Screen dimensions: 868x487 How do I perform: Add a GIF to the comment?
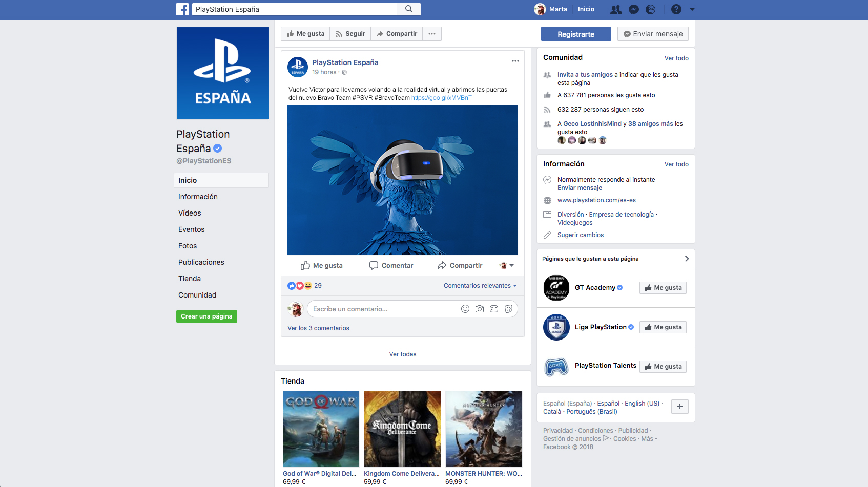(x=494, y=309)
